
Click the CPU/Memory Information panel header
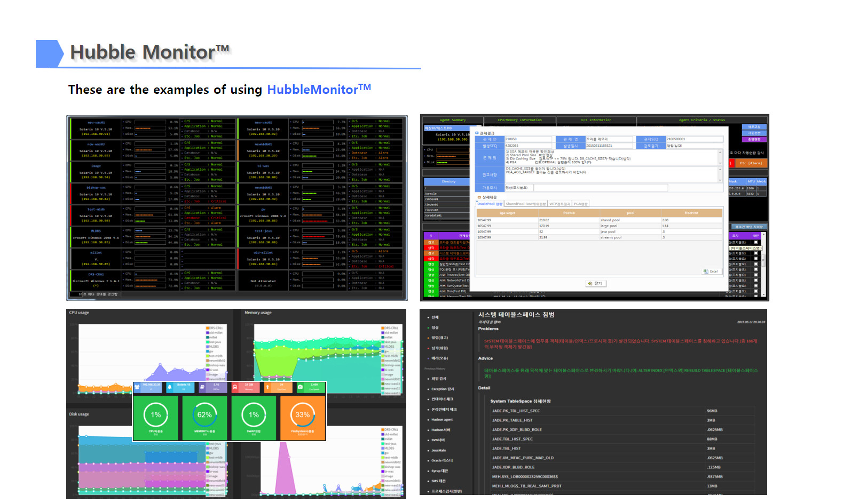[x=519, y=120]
